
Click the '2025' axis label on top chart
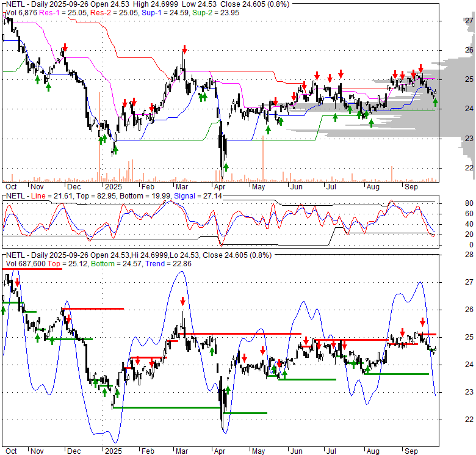[x=114, y=186]
